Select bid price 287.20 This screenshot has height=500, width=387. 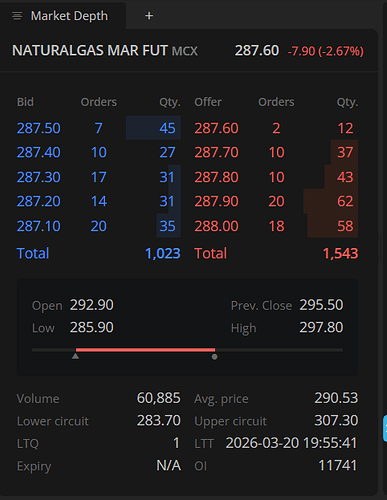pyautogui.click(x=39, y=201)
